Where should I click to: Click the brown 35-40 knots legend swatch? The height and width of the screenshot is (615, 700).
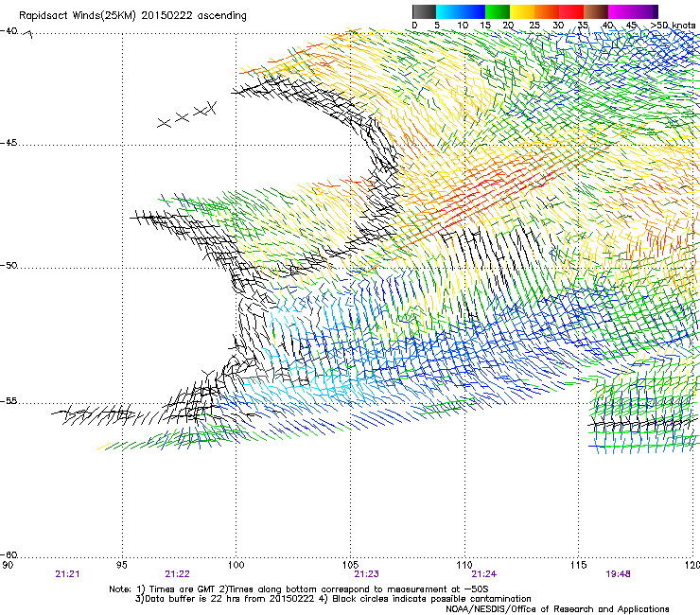click(596, 11)
